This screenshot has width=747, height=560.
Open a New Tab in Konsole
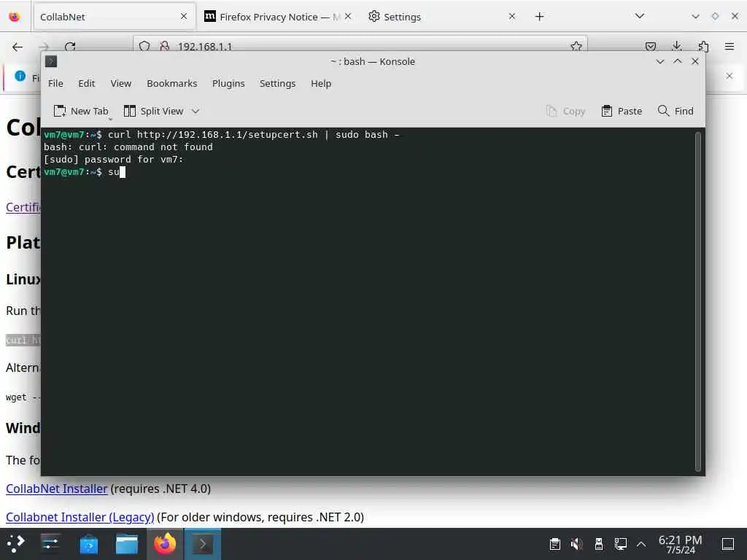[81, 111]
